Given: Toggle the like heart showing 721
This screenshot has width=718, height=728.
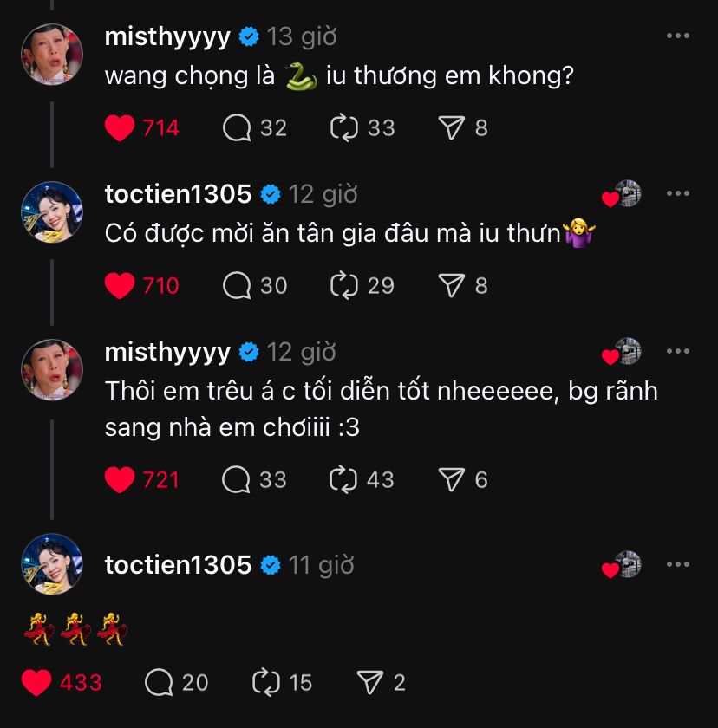Looking at the screenshot, I should (x=120, y=479).
